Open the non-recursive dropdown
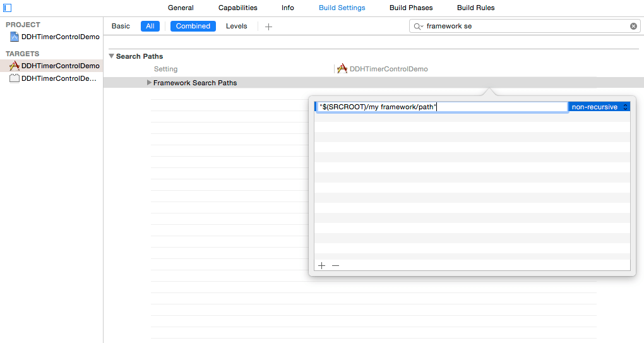The width and height of the screenshot is (644, 343). coord(599,107)
